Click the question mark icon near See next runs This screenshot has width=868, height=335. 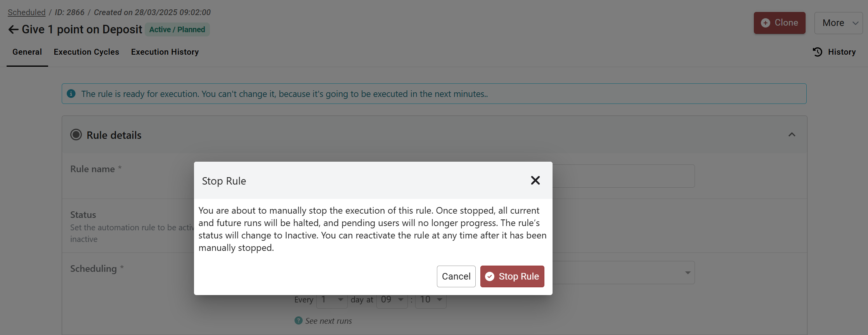(x=298, y=321)
